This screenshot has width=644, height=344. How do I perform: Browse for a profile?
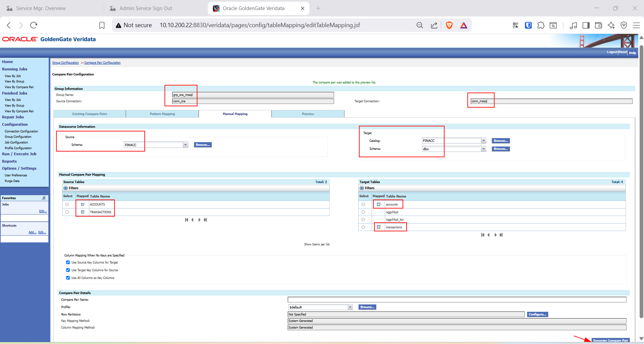[367, 307]
